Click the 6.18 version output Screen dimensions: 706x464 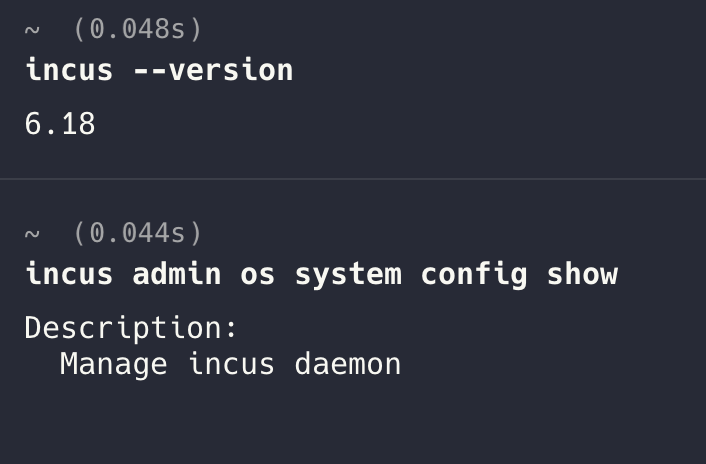point(60,124)
